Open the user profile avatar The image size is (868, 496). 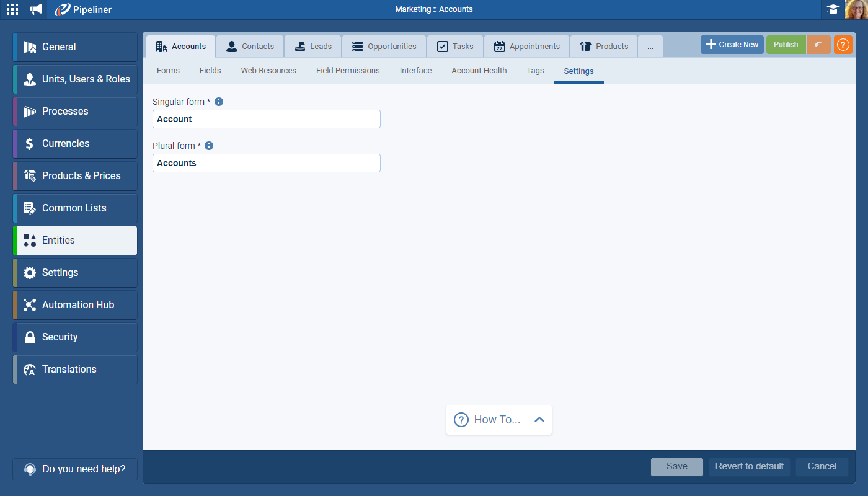tap(856, 9)
